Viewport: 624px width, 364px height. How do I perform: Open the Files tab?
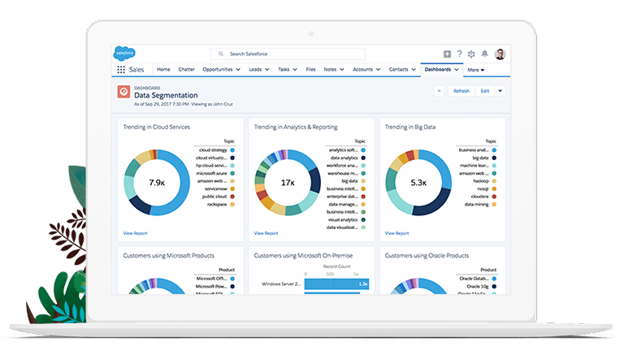[x=311, y=69]
